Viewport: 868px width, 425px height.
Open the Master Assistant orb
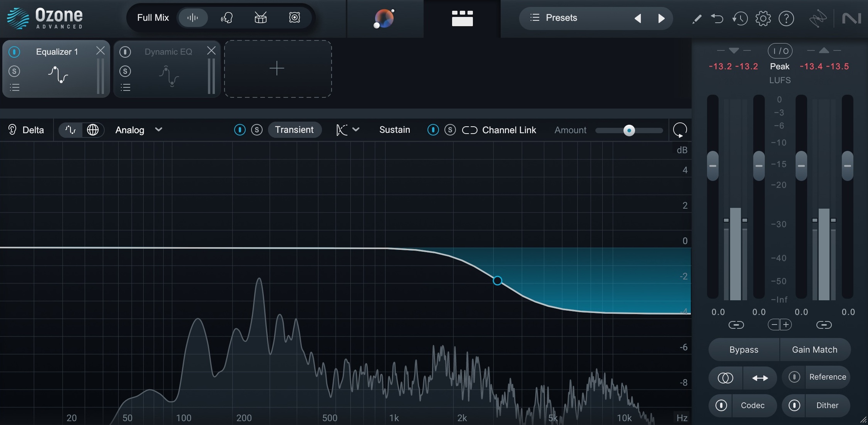click(x=384, y=18)
